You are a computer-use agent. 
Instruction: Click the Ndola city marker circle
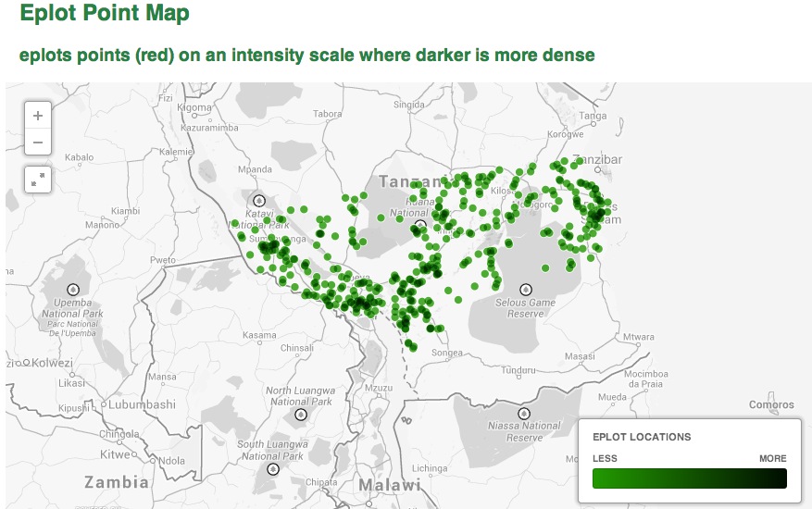[153, 460]
